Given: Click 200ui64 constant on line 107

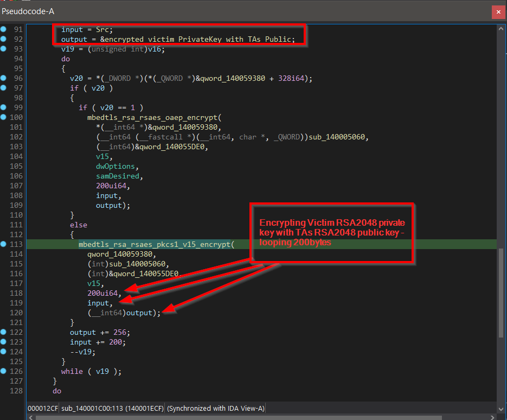Looking at the screenshot, I should tap(111, 186).
